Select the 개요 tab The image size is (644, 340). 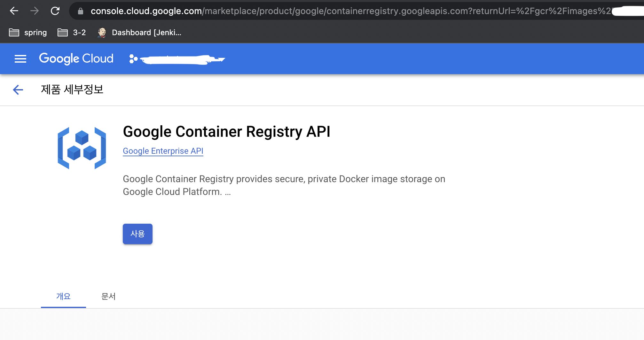pyautogui.click(x=63, y=297)
